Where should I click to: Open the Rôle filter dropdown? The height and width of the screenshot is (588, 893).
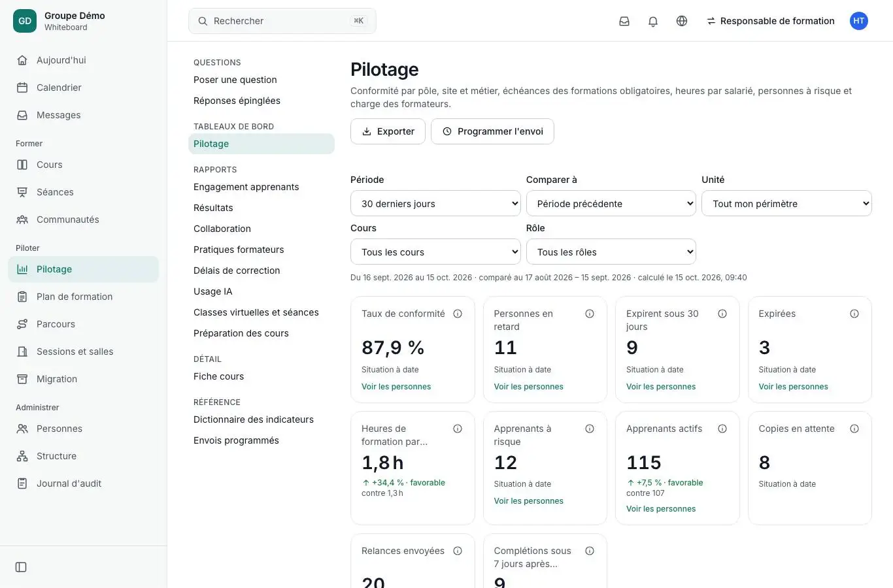coord(611,252)
